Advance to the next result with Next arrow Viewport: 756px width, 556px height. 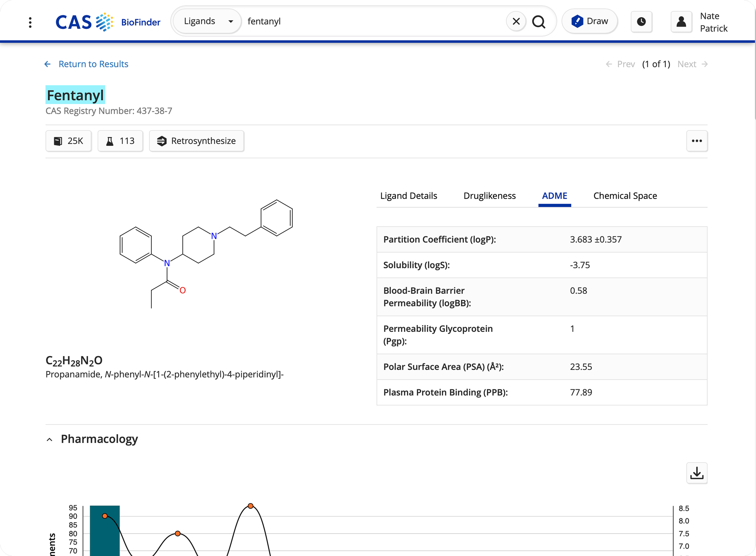pyautogui.click(x=692, y=64)
